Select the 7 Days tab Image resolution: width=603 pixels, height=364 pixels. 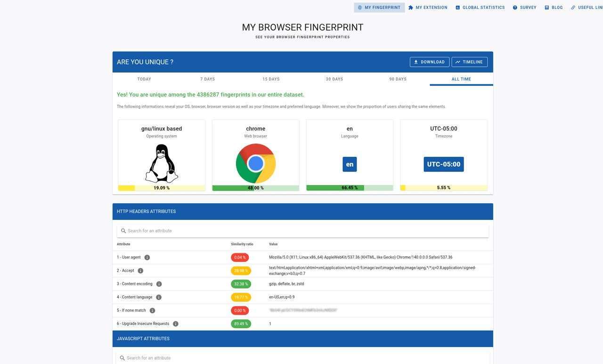point(207,79)
